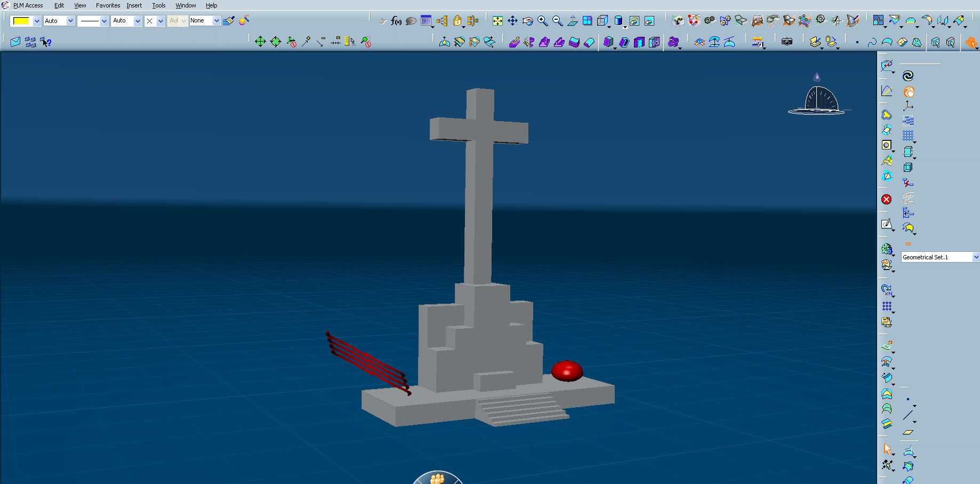Select the red dome object
The image size is (980, 484).
point(567,370)
